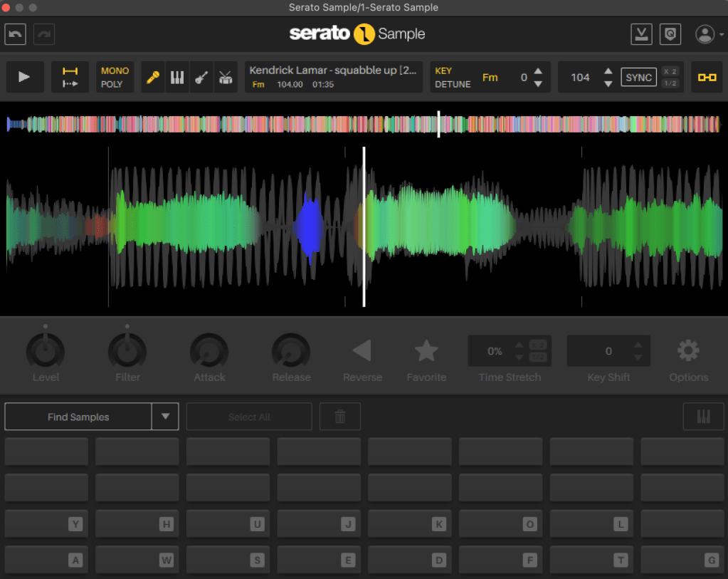Viewport: 728px width, 579px height.
Task: Increase the tempo value above 104
Action: point(608,71)
